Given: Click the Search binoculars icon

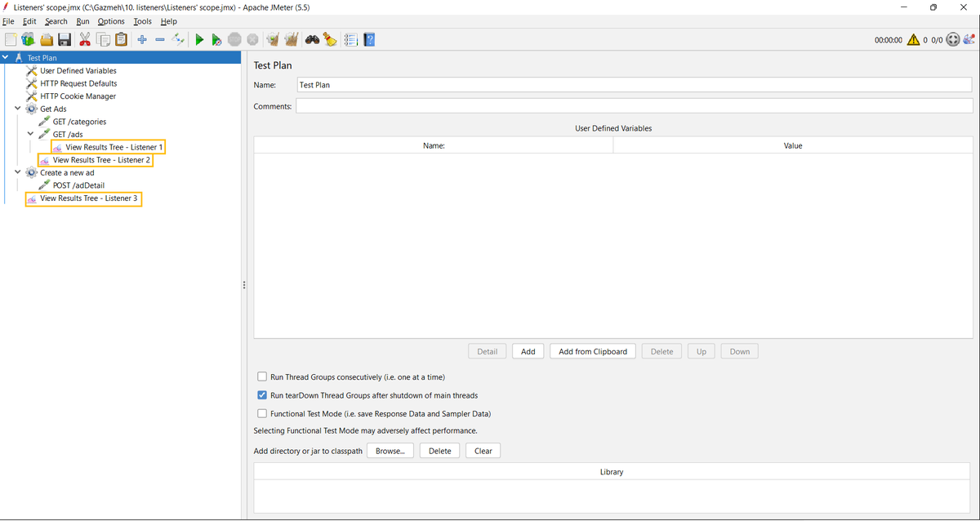Looking at the screenshot, I should coord(312,39).
